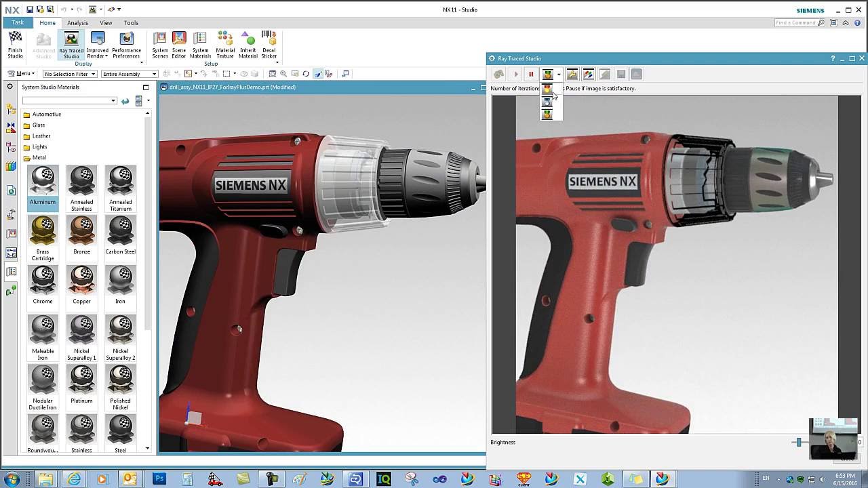The image size is (868, 488).
Task: Click the System Studio Materials panel maximize box
Action: pyautogui.click(x=145, y=87)
